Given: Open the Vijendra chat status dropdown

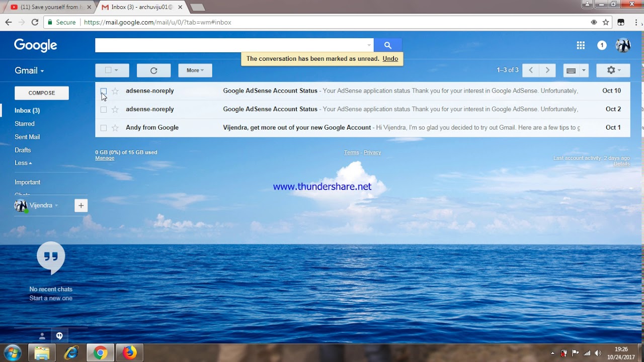Looking at the screenshot, I should (x=56, y=205).
